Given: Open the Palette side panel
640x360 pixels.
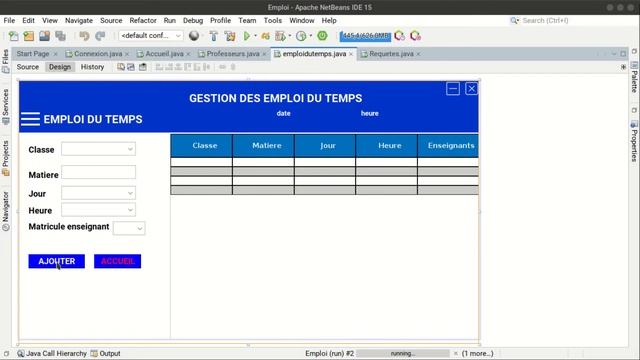Looking at the screenshot, I should point(634,78).
